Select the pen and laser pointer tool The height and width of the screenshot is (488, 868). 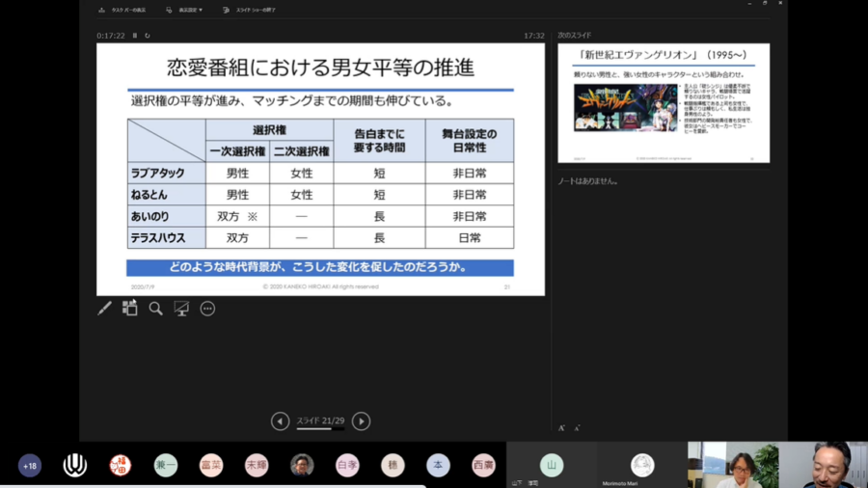pyautogui.click(x=104, y=309)
